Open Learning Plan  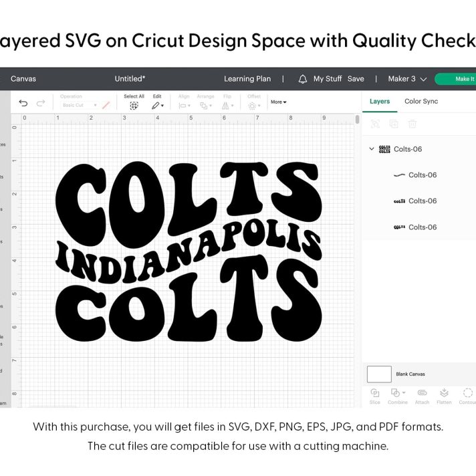coord(247,79)
